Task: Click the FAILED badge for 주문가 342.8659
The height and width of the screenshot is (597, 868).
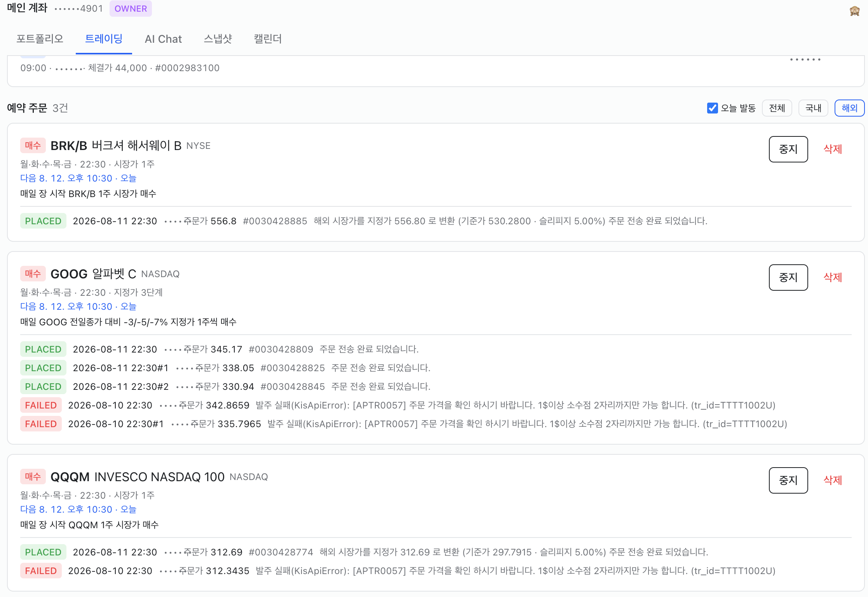Action: coord(41,405)
